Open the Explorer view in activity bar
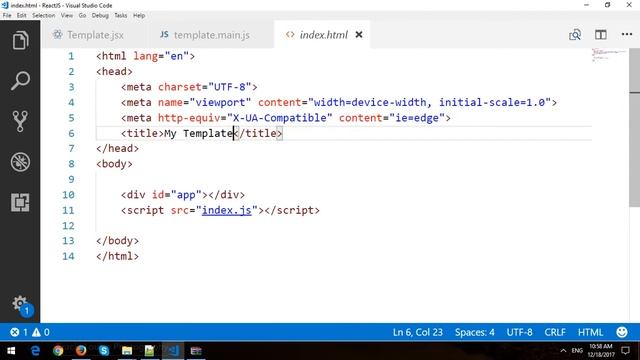Image resolution: width=640 pixels, height=360 pixels. click(x=20, y=40)
